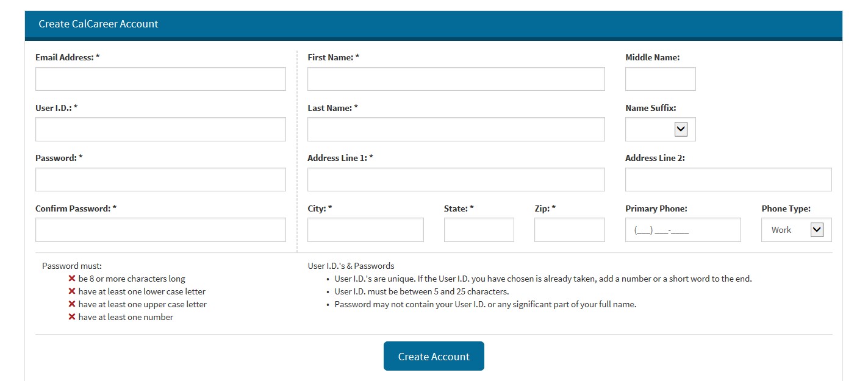Open the Name Suffix dropdown
Image resolution: width=868 pixels, height=381 pixels.
tap(661, 129)
